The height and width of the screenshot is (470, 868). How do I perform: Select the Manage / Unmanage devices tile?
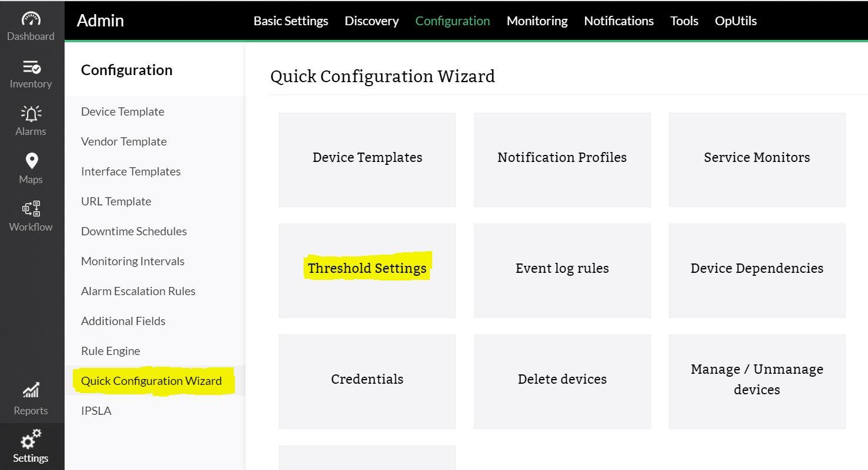coord(756,380)
